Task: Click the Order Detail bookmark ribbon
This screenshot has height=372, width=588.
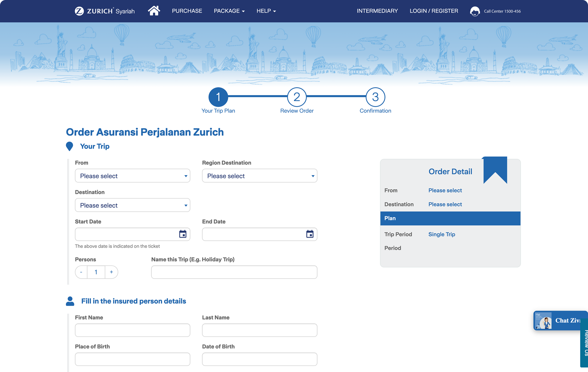Action: pos(495,170)
